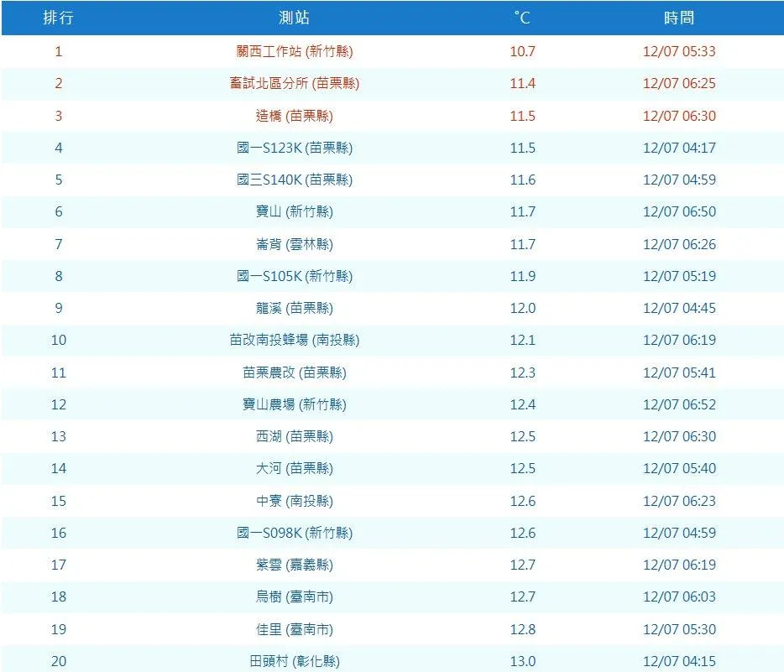Click station 國一S098K (新竹縣)
This screenshot has height=672, width=784.
(x=295, y=533)
